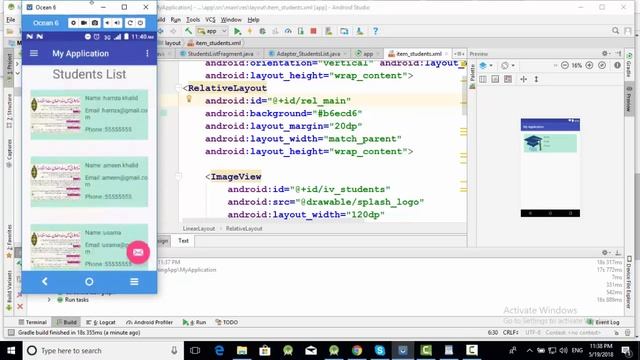Viewport: 640px width, 360px height.
Task: Tap the phone back navigation arrow
Action: 44,282
